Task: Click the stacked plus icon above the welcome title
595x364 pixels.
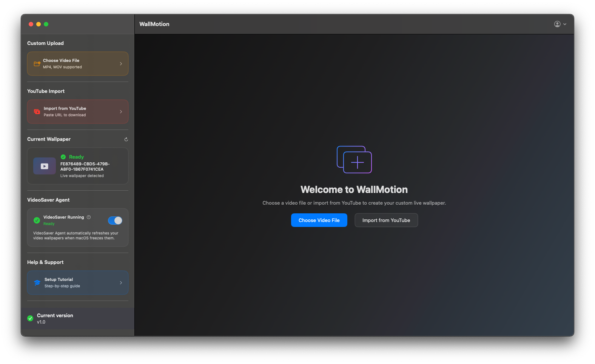Action: coord(354,159)
